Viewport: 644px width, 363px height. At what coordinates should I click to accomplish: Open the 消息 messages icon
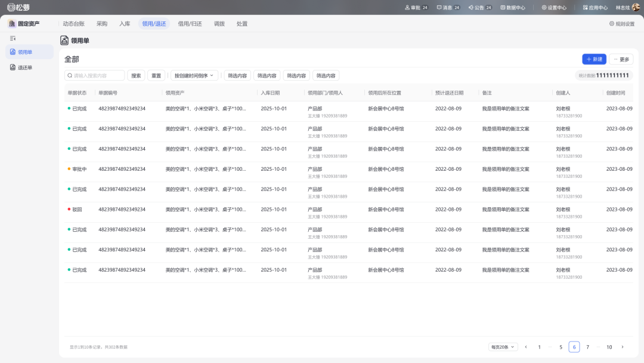coord(439,8)
